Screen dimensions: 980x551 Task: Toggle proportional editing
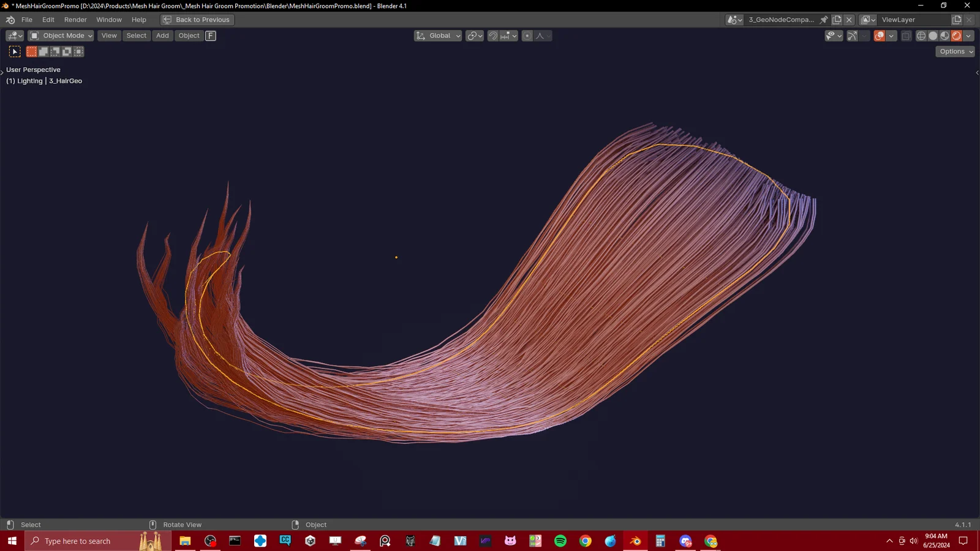pyautogui.click(x=527, y=36)
